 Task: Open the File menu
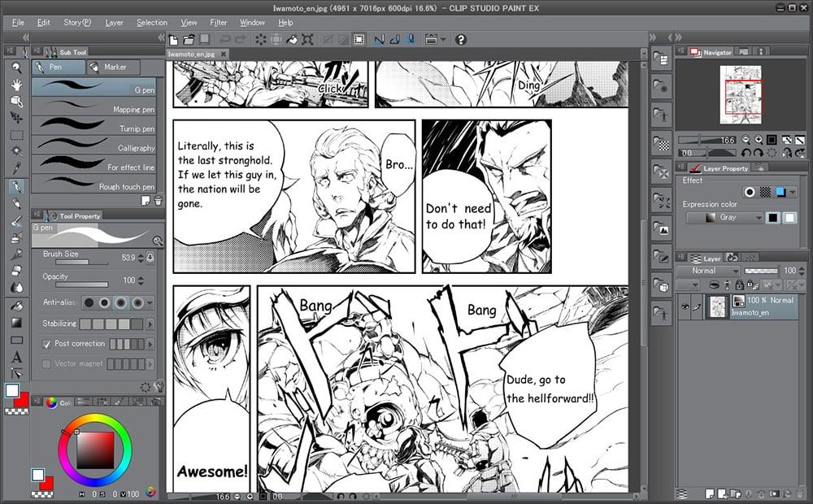[x=18, y=23]
